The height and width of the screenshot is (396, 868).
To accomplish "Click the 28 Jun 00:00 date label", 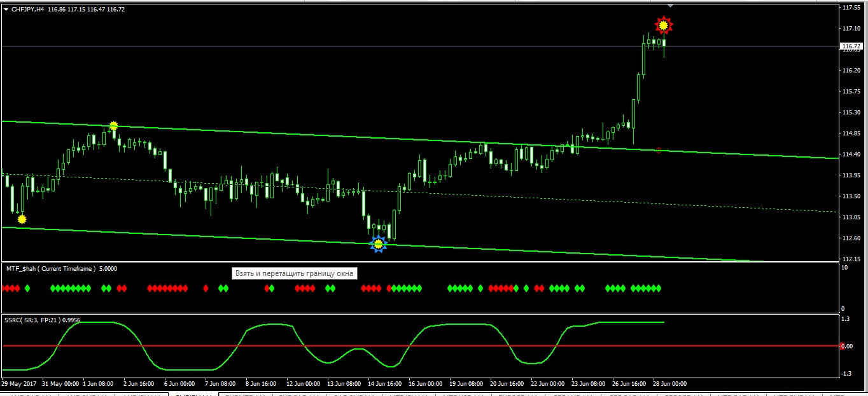I will click(x=669, y=384).
